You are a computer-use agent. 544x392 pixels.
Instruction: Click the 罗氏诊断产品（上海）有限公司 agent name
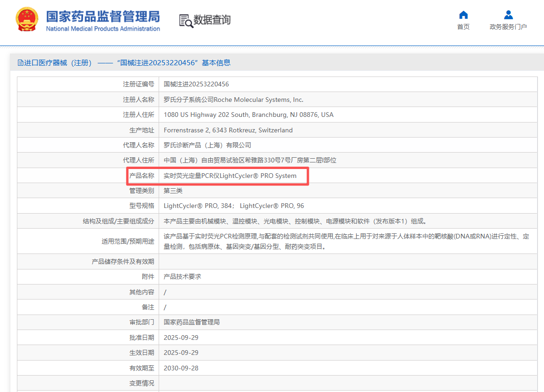tap(207, 146)
